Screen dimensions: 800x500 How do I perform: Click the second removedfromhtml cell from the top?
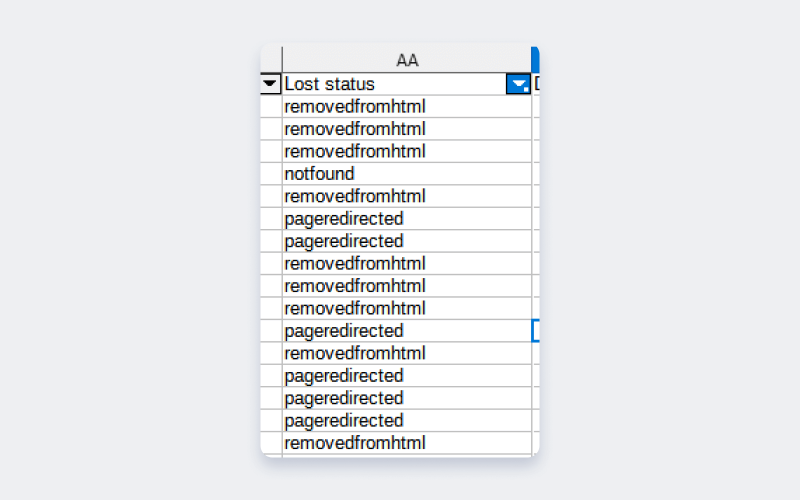pyautogui.click(x=407, y=129)
